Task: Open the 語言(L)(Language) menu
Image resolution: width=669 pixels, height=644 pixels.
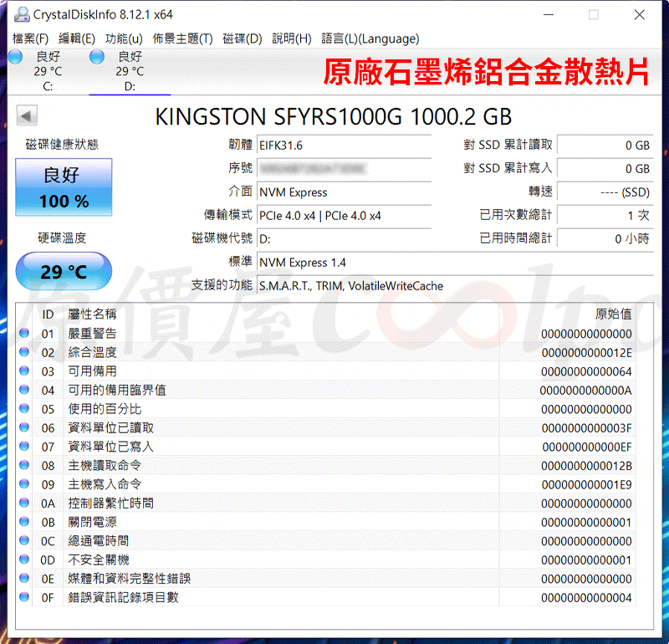Action: 370,38
